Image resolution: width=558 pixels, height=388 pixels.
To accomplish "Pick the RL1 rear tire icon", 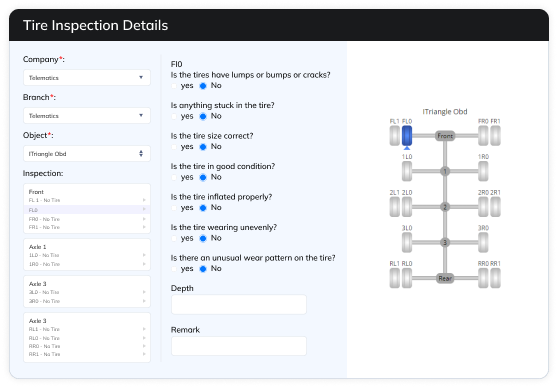I will [394, 278].
